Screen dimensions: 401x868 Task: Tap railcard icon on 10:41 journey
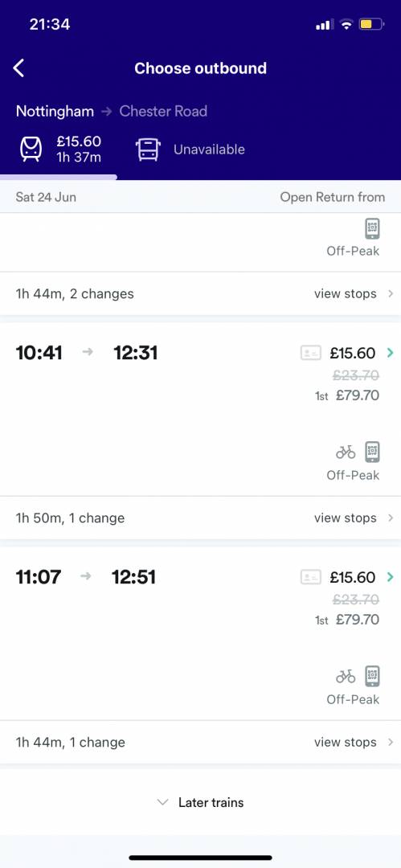tap(311, 353)
